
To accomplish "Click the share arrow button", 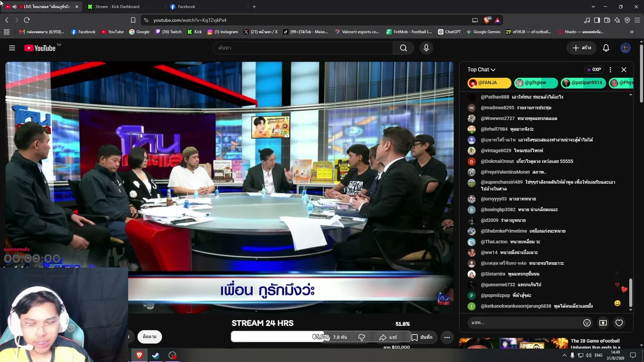I will click(388, 337).
